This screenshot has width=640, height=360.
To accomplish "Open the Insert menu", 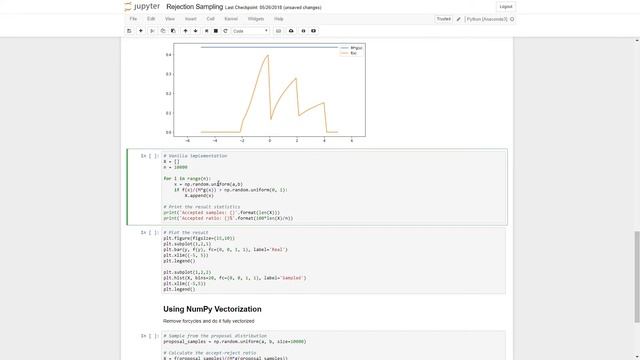I will tap(191, 19).
